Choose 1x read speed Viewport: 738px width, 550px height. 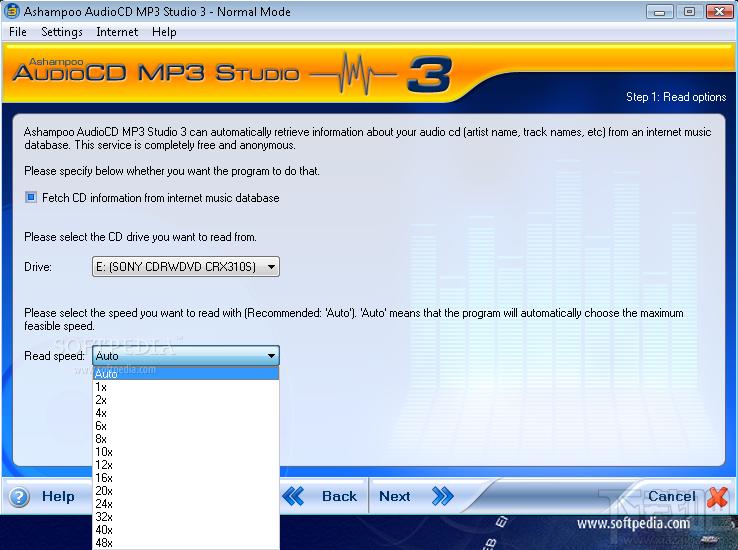click(185, 387)
